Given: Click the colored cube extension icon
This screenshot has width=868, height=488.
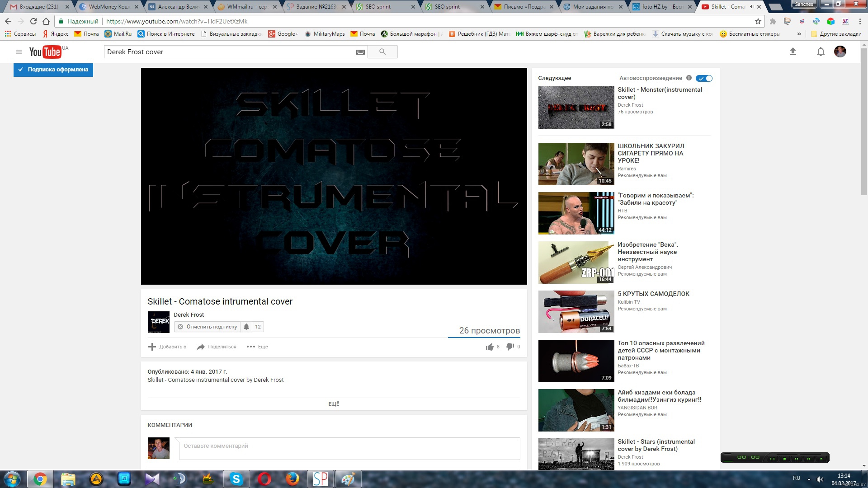Looking at the screenshot, I should point(830,21).
